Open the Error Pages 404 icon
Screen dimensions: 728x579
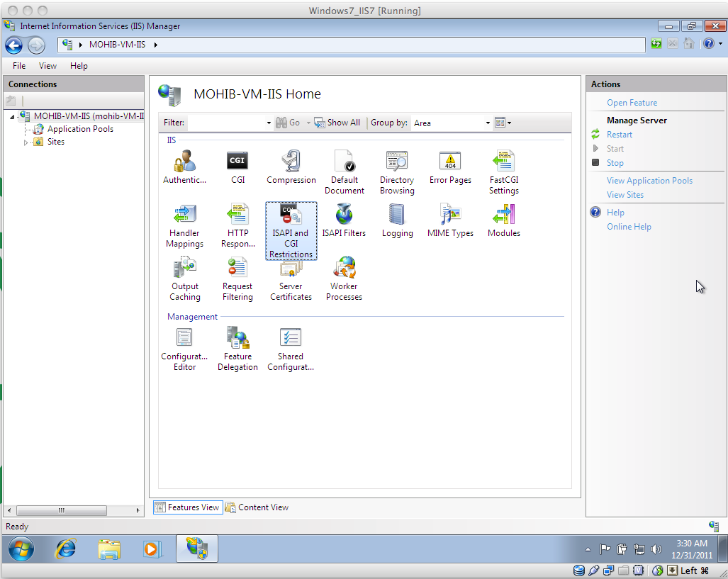point(450,162)
